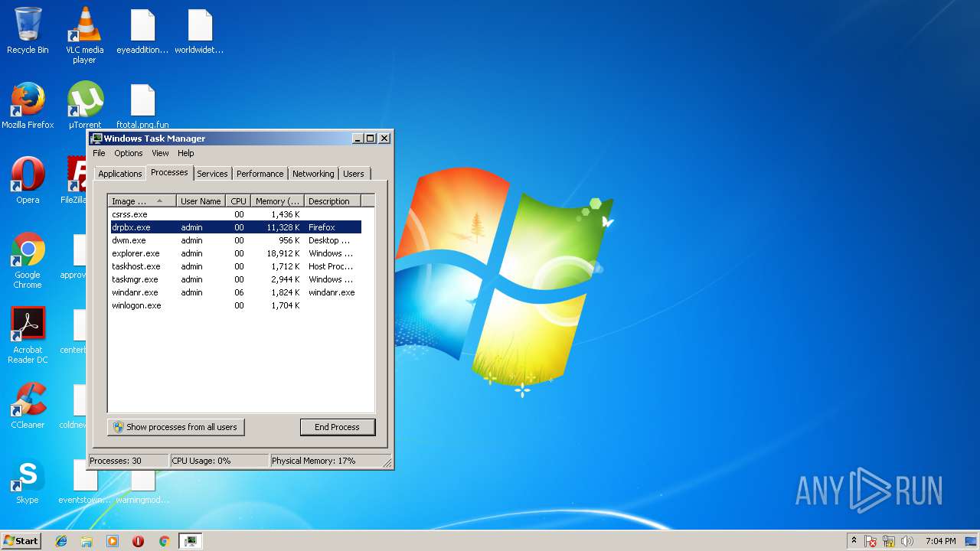Image resolution: width=980 pixels, height=551 pixels.
Task: Click Action Center flag tray icon
Action: pos(871,541)
